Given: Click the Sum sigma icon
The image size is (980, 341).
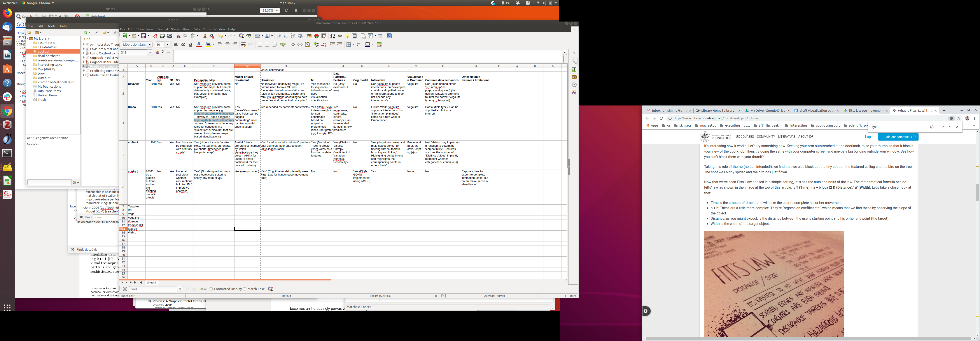Looking at the screenshot, I should click(x=163, y=52).
